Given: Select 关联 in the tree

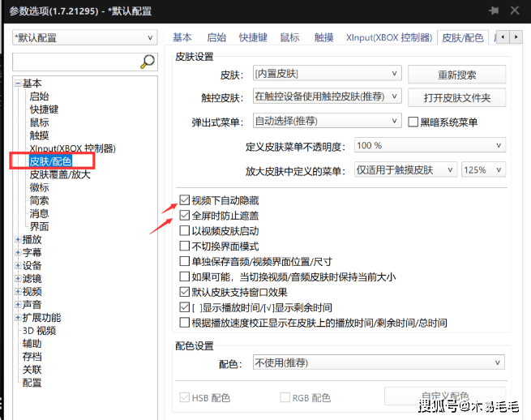Looking at the screenshot, I should coord(32,370).
